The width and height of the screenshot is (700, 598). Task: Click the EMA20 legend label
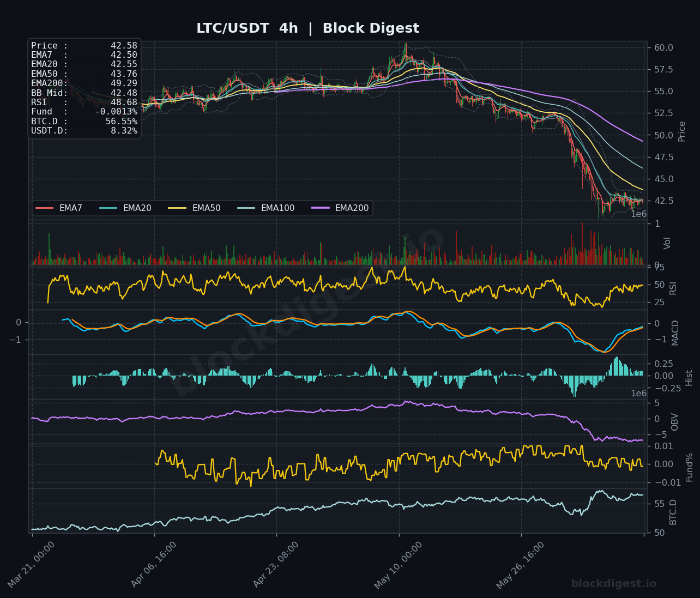tap(137, 208)
